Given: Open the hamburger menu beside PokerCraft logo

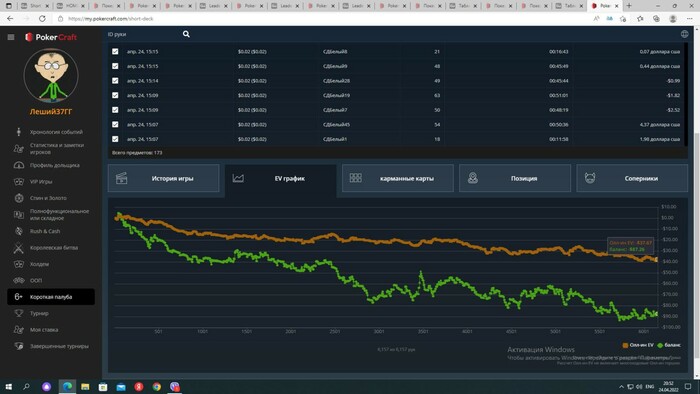Looking at the screenshot, I should 11,37.
